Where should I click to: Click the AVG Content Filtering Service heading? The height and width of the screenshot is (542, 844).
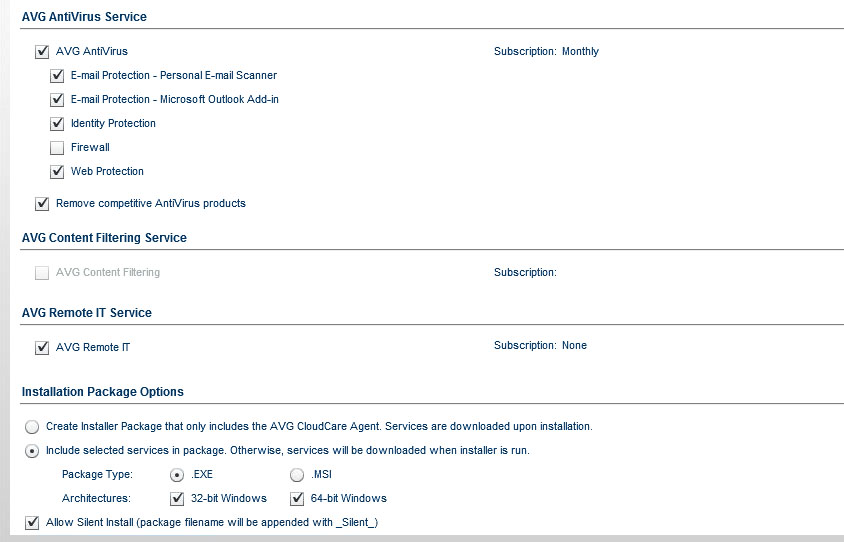(104, 237)
